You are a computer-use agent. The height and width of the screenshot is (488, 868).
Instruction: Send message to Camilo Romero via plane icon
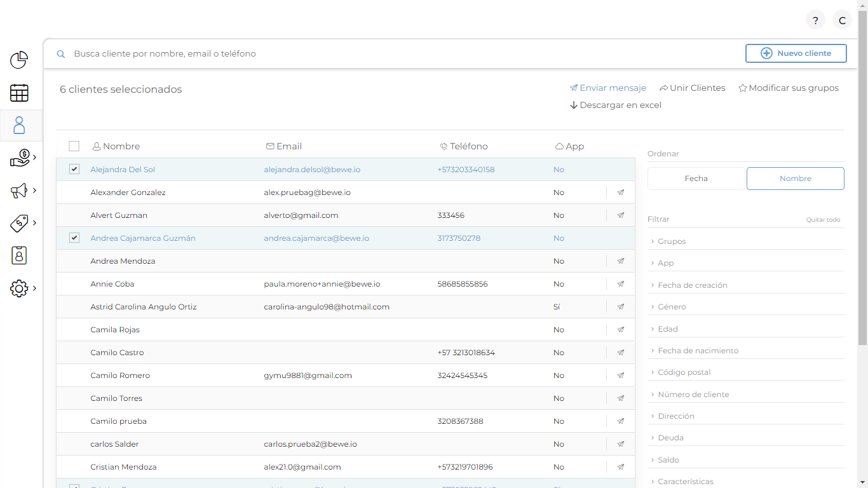click(621, 376)
